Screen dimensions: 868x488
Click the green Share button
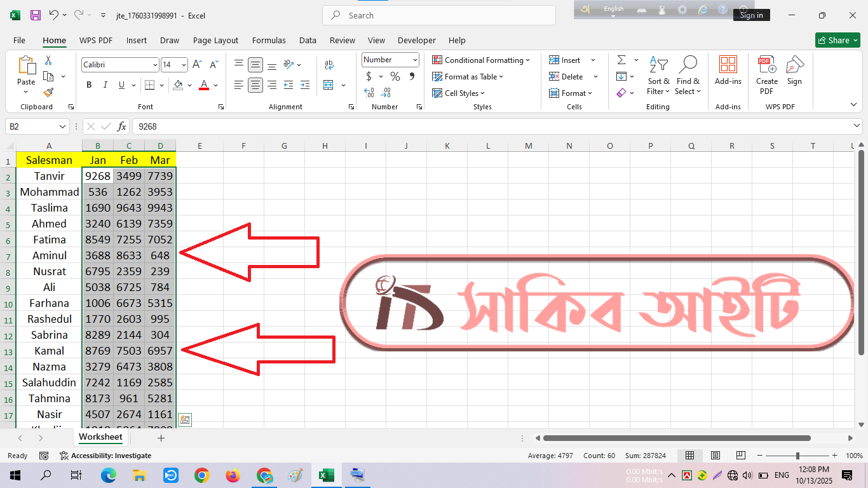click(x=837, y=40)
